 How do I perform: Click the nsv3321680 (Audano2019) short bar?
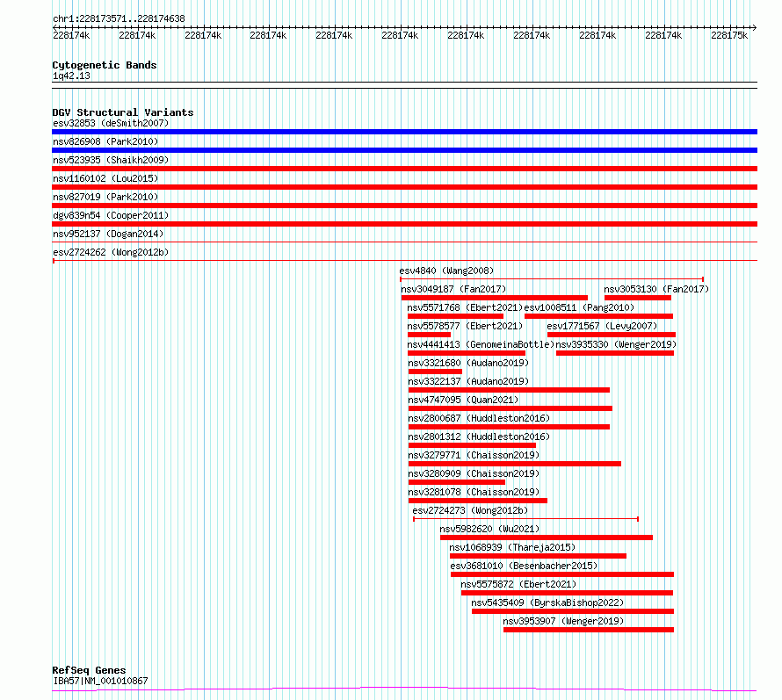(435, 372)
